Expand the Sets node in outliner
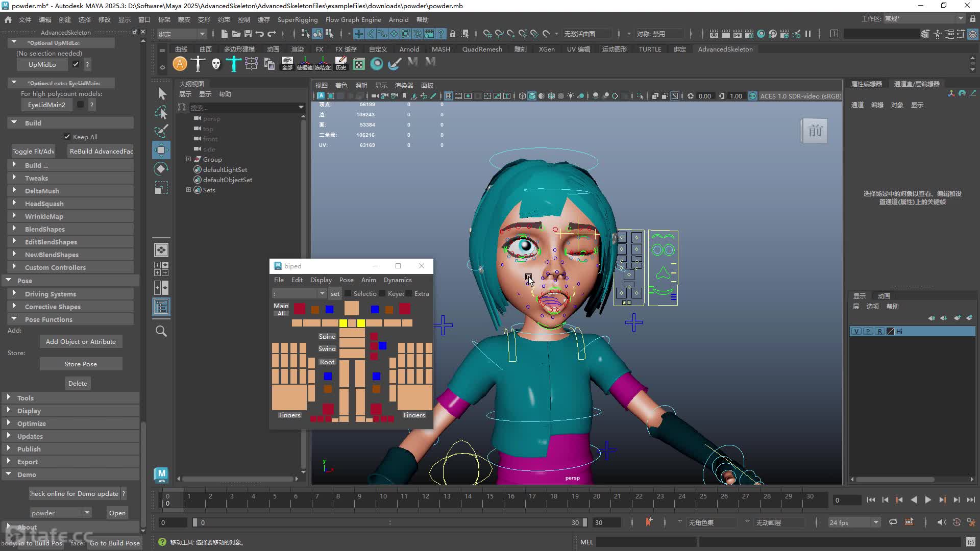 [x=188, y=190]
